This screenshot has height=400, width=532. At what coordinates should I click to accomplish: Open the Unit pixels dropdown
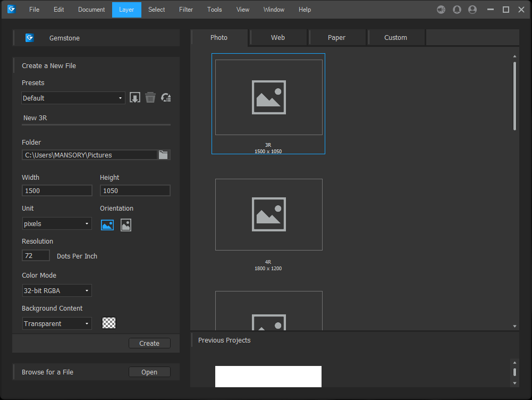pos(56,224)
